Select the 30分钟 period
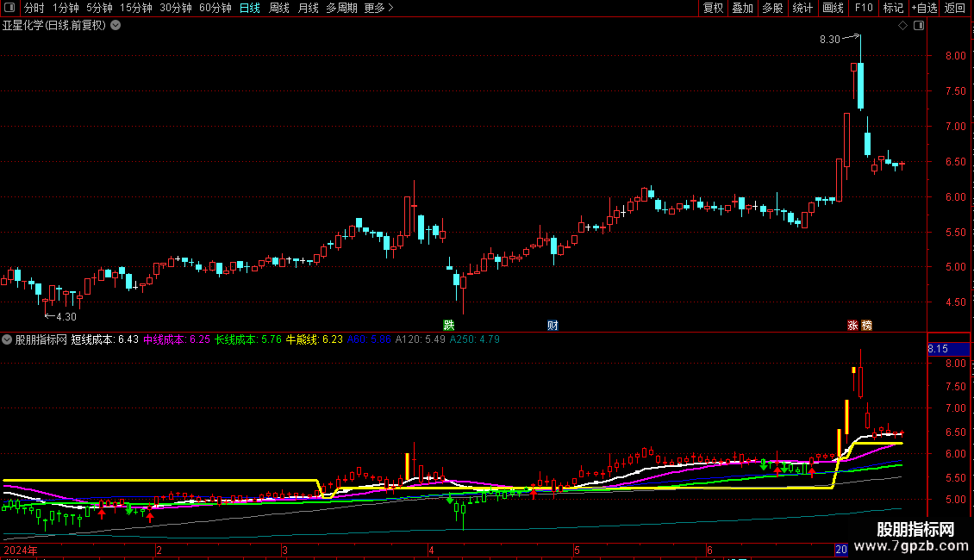 (x=175, y=8)
